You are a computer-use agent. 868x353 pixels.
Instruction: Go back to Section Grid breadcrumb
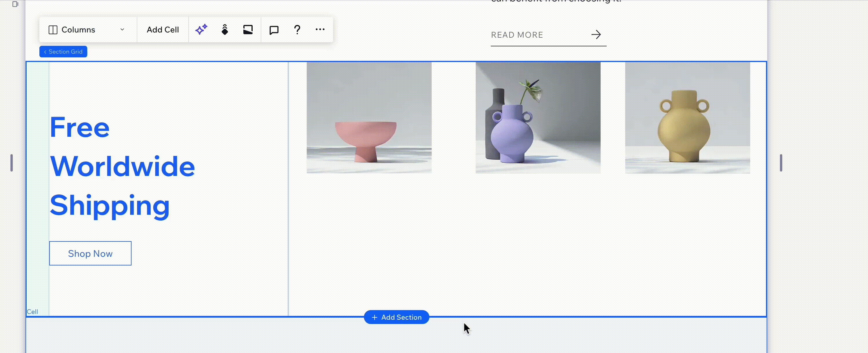pos(63,52)
